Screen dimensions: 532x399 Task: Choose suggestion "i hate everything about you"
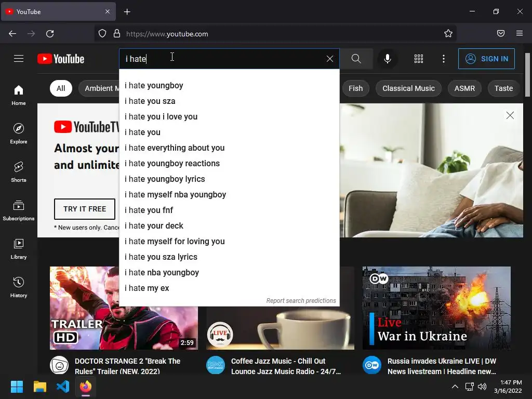coord(229,148)
